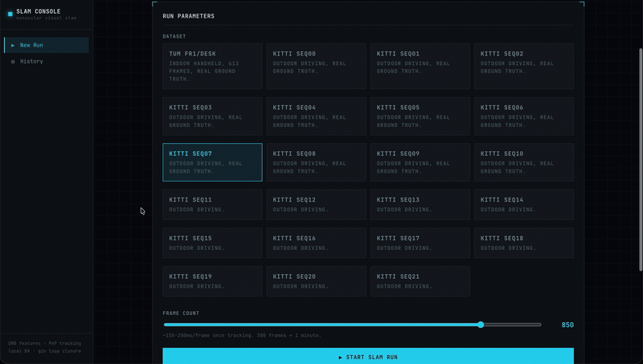Pick the KITTI SEQ19 dataset card
643x364 pixels.
click(x=212, y=281)
